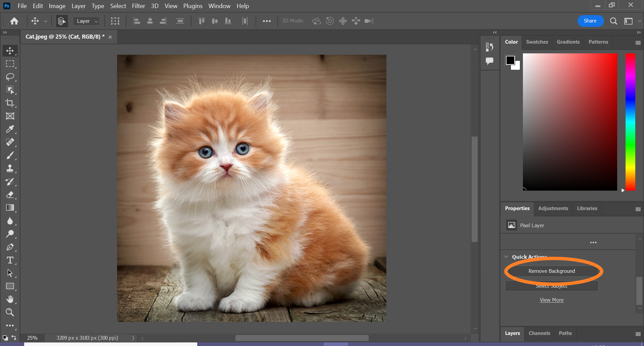Select the Lasso tool
Screen dimensions: 644x346
(x=10, y=77)
